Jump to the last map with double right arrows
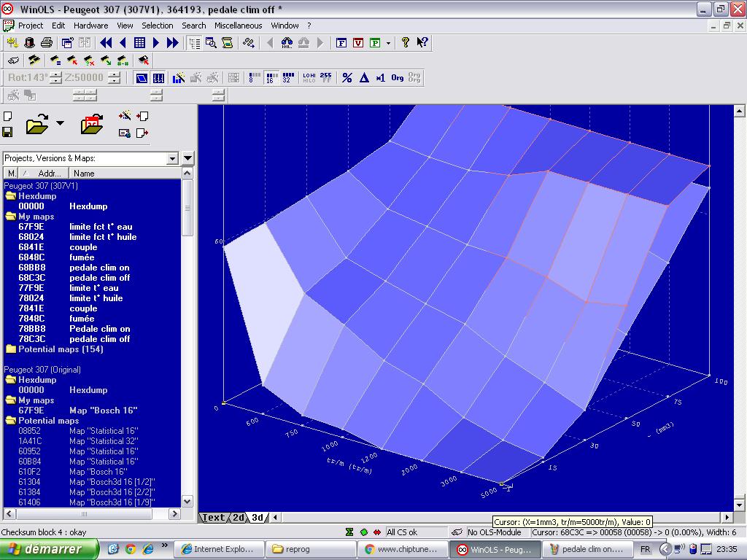Image resolution: width=747 pixels, height=560 pixels. 173,43
